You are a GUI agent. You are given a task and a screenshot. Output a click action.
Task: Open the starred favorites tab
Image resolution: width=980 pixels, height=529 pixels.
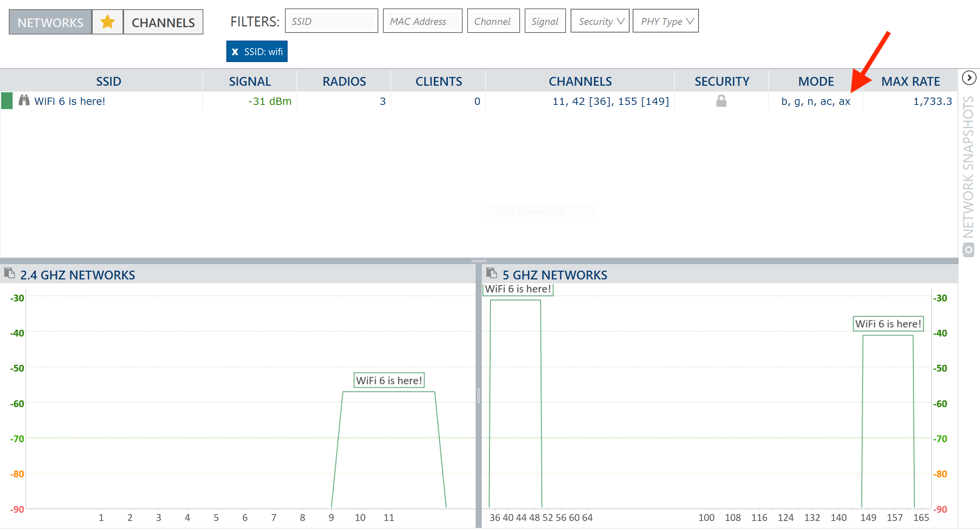pos(108,22)
